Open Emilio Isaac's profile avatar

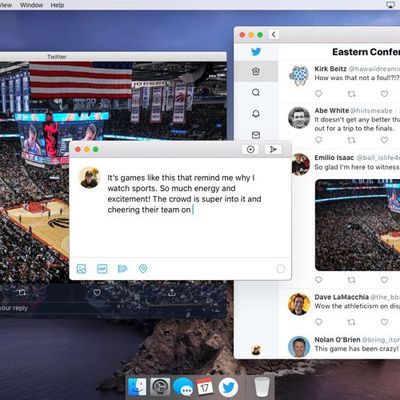301,164
